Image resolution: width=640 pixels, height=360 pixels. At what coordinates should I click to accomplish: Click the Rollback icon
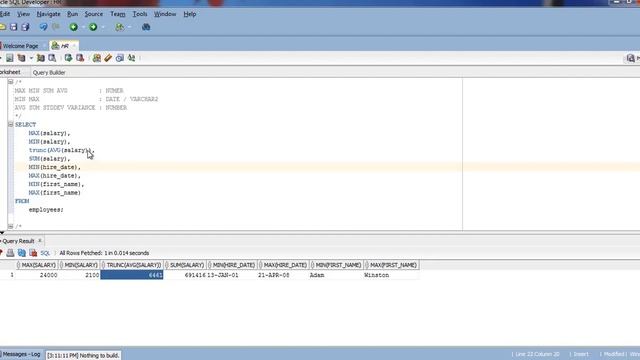point(80,58)
